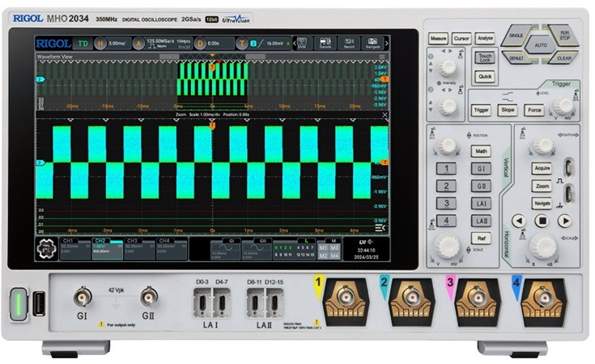Tap the orange T trigger icon

pyautogui.click(x=242, y=43)
